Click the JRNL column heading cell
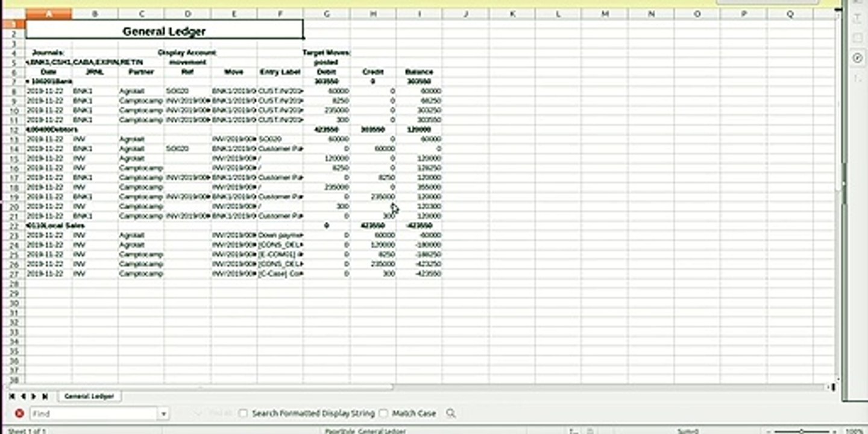 click(95, 72)
